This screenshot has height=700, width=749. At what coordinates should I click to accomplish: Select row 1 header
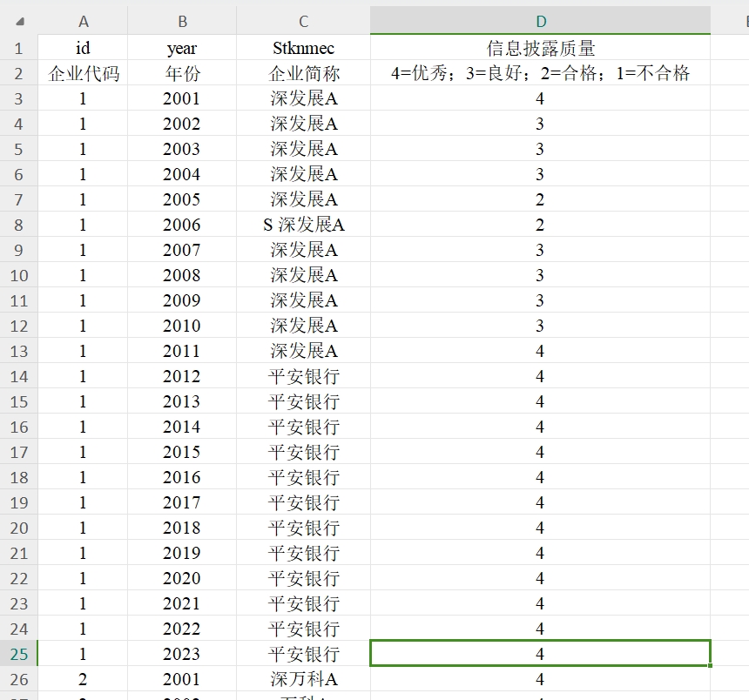(x=18, y=48)
